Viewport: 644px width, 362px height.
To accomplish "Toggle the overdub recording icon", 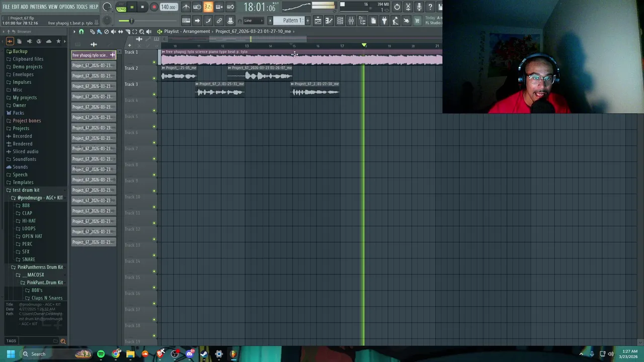I will [219, 7].
